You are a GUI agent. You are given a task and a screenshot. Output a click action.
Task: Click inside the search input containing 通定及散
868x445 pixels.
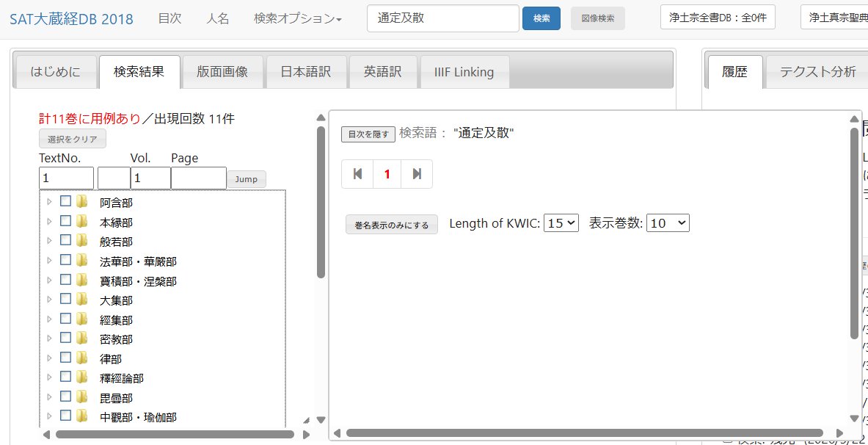[x=442, y=17]
